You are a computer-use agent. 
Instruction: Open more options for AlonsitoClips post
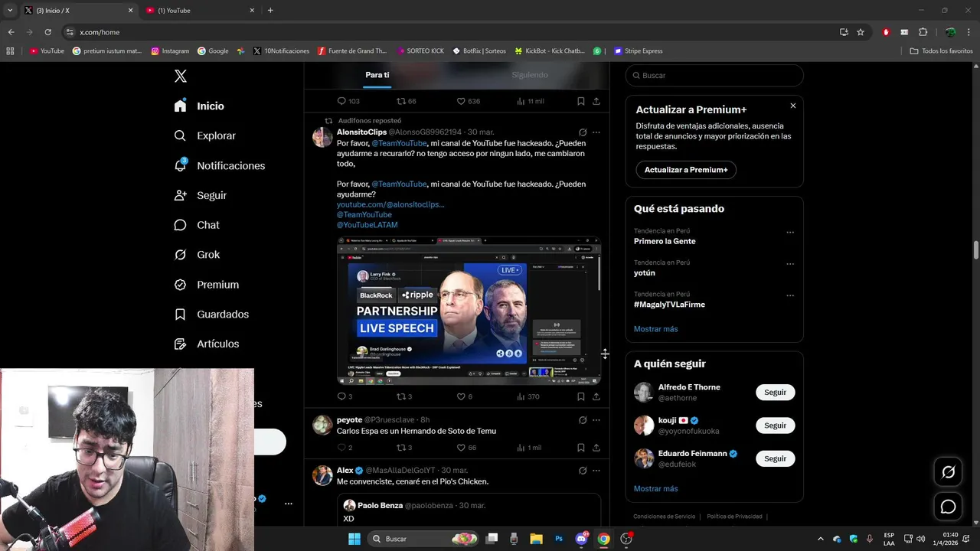pos(596,132)
